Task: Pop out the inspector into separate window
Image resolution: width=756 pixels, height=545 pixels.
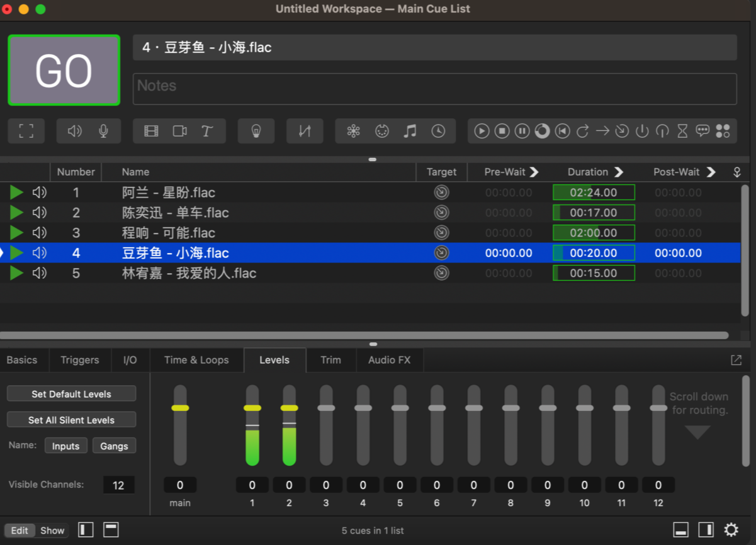Action: [736, 360]
